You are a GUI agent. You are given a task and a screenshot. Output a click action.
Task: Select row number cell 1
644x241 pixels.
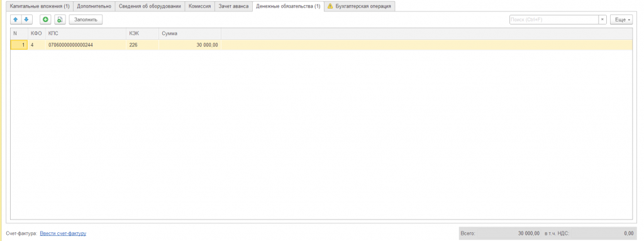point(19,45)
